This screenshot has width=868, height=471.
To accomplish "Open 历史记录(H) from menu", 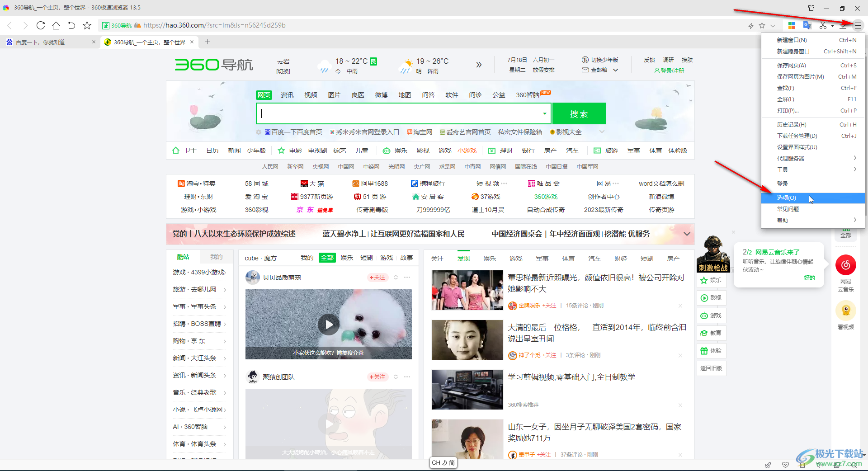I will tap(813, 124).
